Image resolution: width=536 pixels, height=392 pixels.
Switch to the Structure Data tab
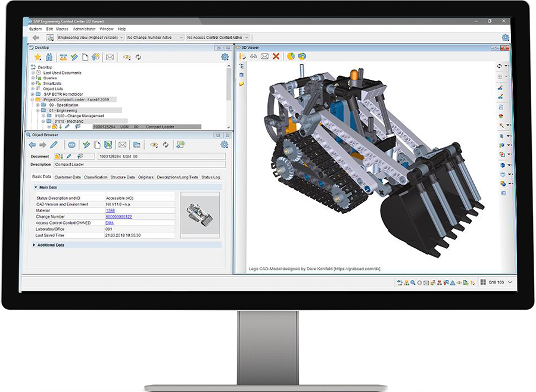tap(123, 177)
